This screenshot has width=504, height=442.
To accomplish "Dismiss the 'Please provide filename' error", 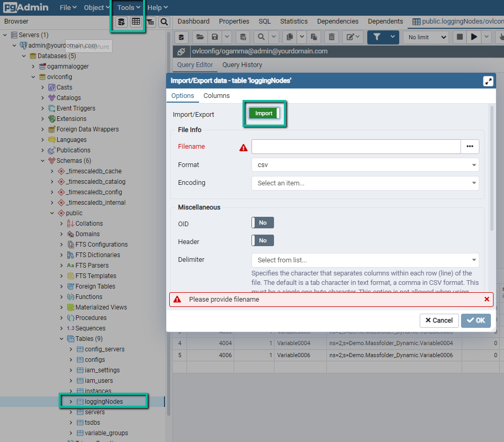I will [x=487, y=300].
